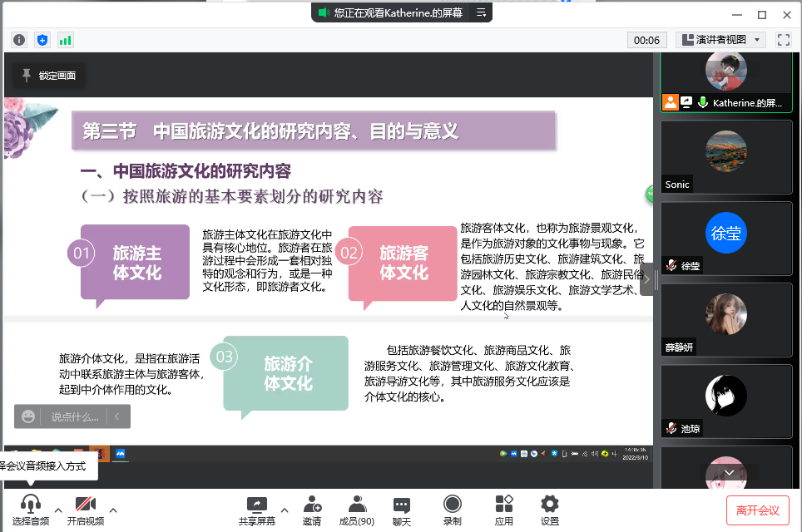802x532 pixels.
Task: Click the meeting info icon
Action: [19, 40]
